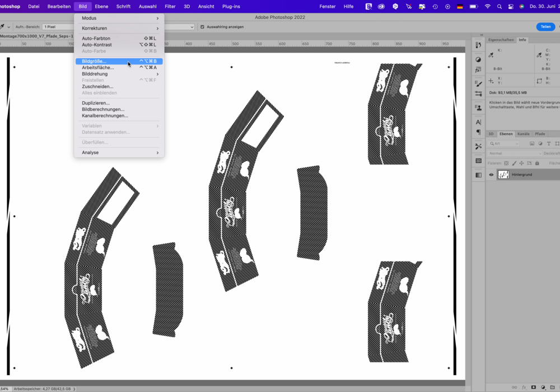The height and width of the screenshot is (392, 560).
Task: Open the Styles fx panel icon
Action: pyautogui.click(x=478, y=69)
